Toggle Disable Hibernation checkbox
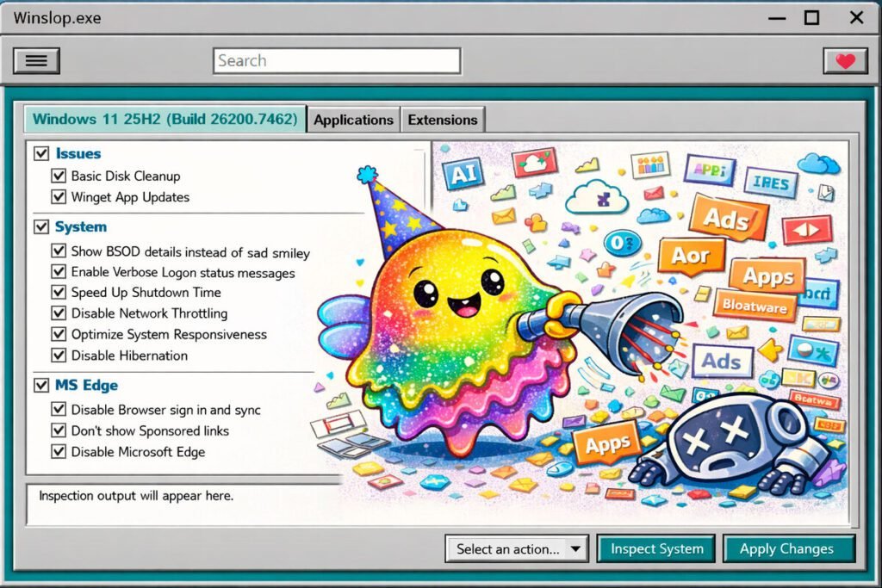Viewport: 882px width, 588px height. click(59, 355)
